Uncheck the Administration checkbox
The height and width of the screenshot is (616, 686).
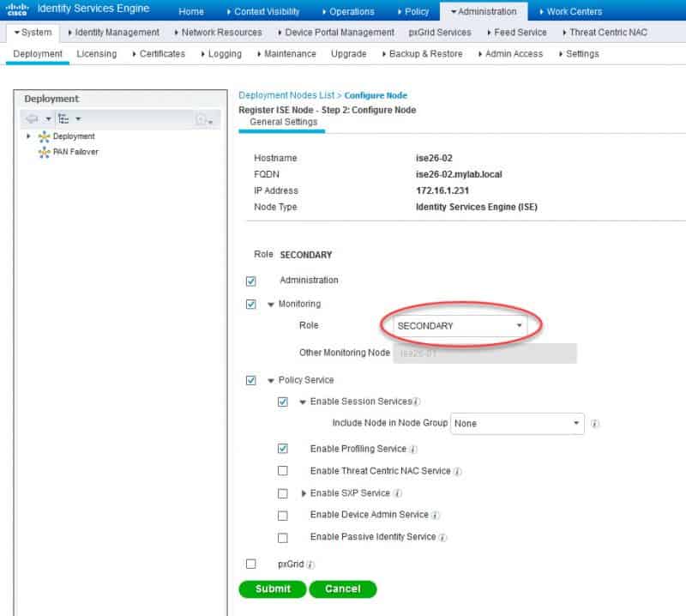250,281
